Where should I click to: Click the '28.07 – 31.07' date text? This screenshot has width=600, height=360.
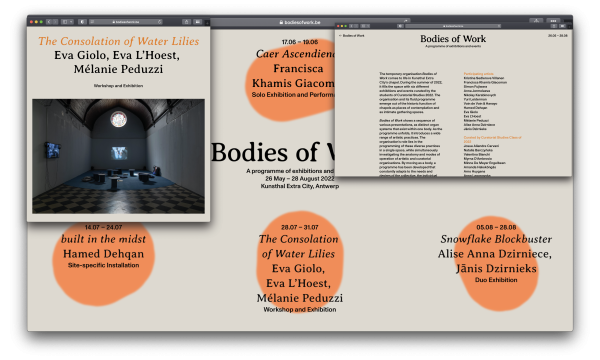point(300,227)
